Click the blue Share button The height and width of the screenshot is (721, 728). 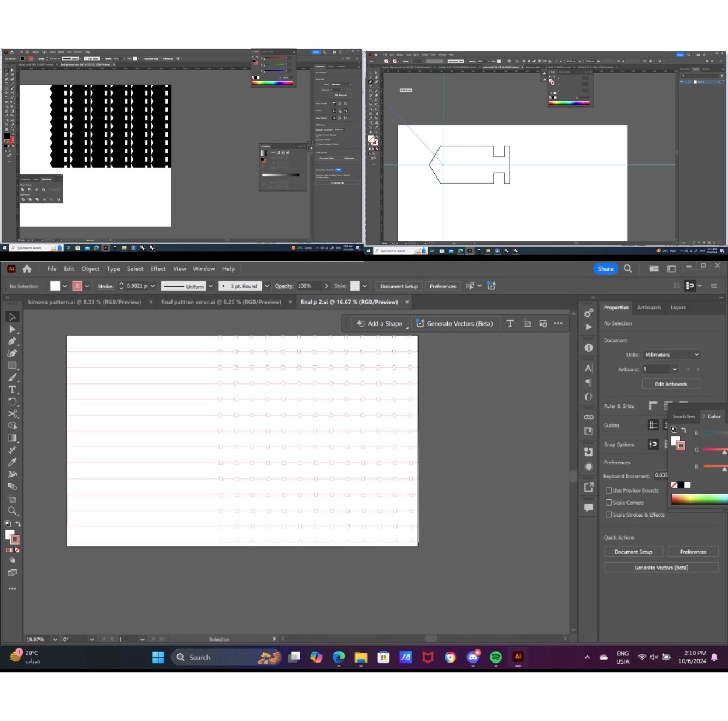click(606, 269)
